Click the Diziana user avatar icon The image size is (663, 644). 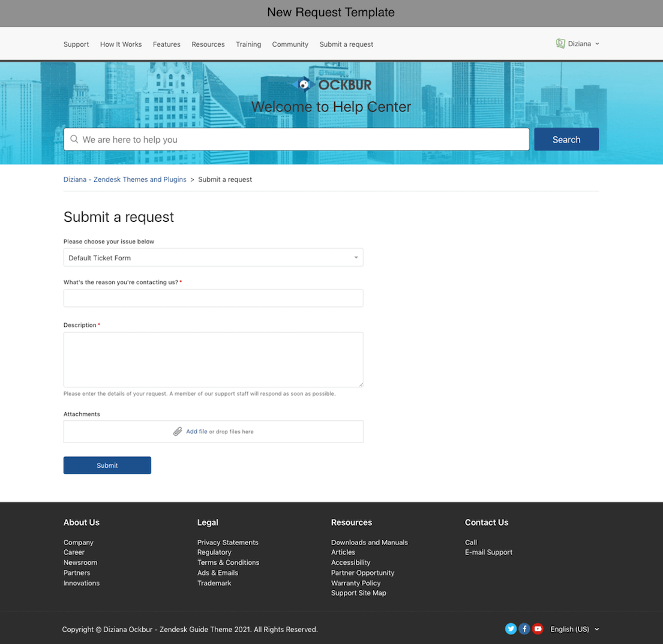(x=560, y=44)
